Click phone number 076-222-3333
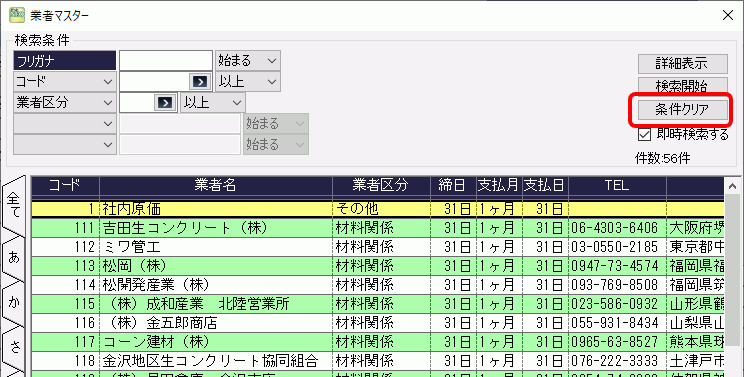The image size is (744, 377). 614,361
